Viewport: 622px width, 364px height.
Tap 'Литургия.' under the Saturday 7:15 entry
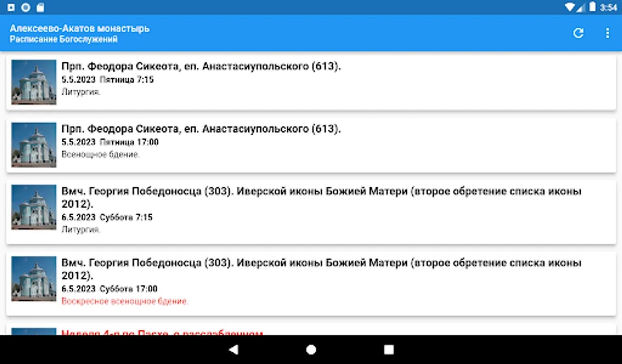click(x=81, y=230)
